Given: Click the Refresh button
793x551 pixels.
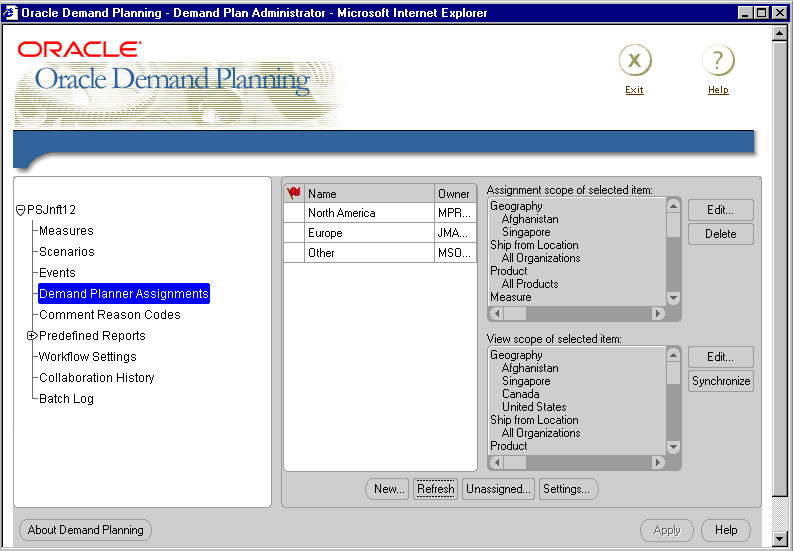Looking at the screenshot, I should [435, 489].
